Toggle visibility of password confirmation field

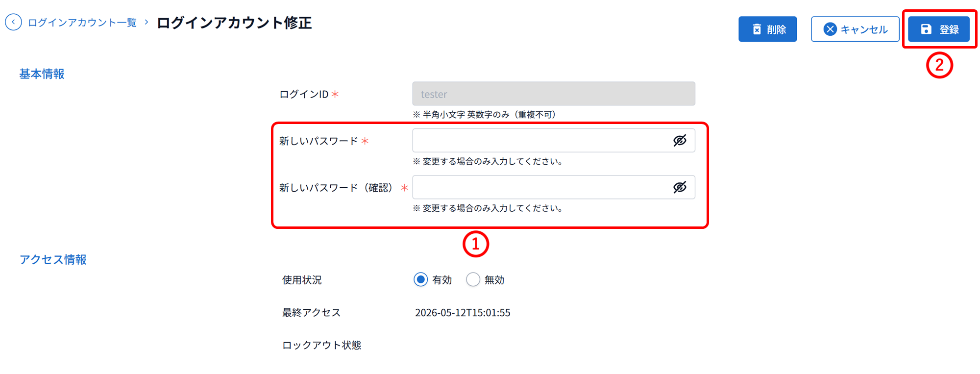pyautogui.click(x=680, y=187)
